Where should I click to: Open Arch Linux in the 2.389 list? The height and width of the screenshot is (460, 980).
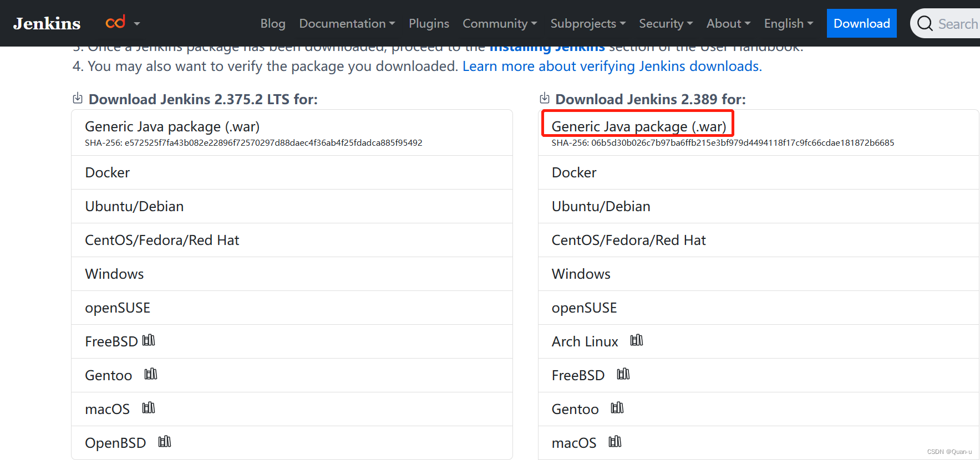click(x=585, y=341)
